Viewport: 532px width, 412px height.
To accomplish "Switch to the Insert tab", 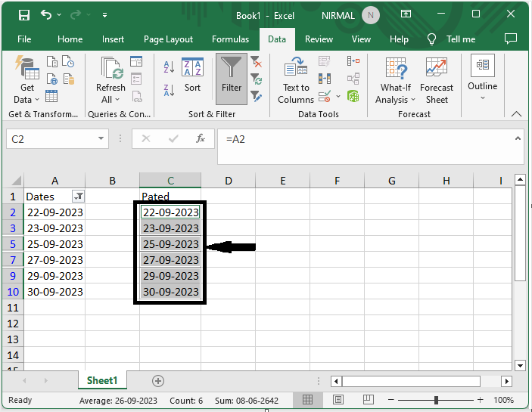I will (113, 39).
